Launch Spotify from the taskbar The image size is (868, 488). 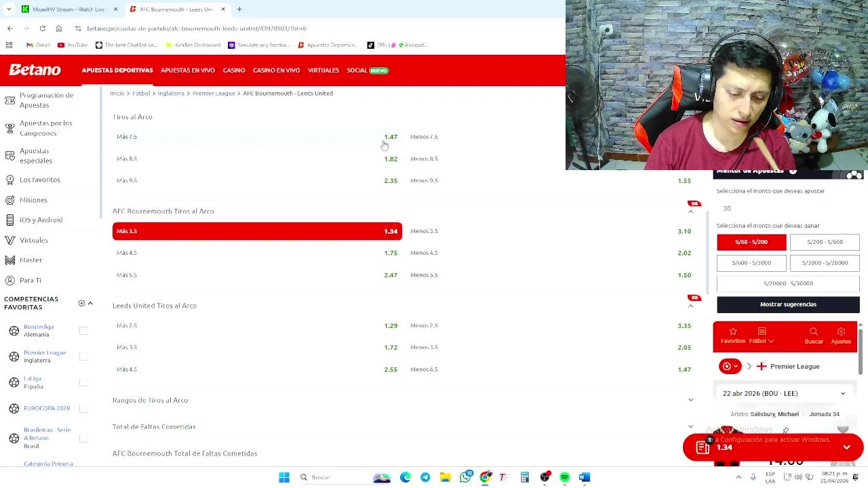pos(564,477)
